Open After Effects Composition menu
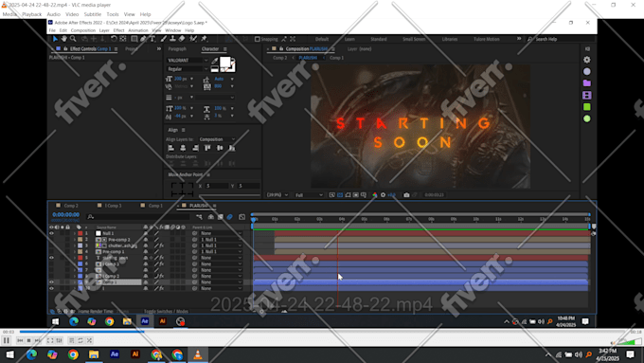 point(83,30)
